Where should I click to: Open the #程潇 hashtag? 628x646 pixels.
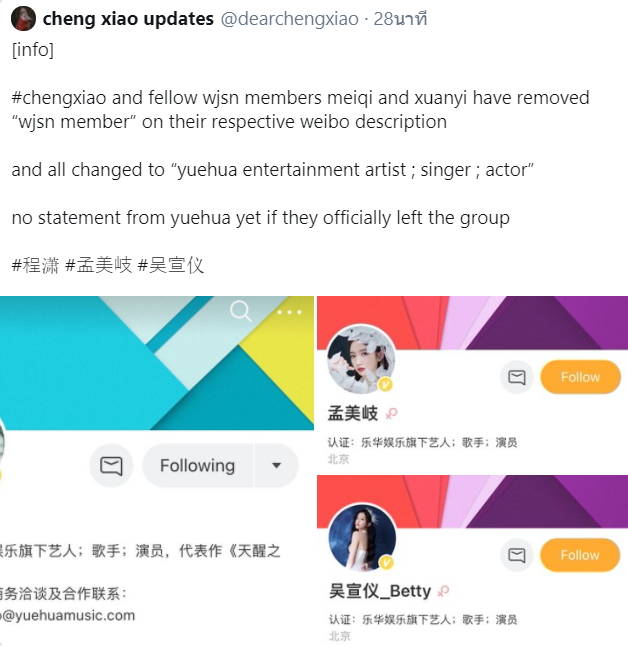click(x=35, y=265)
